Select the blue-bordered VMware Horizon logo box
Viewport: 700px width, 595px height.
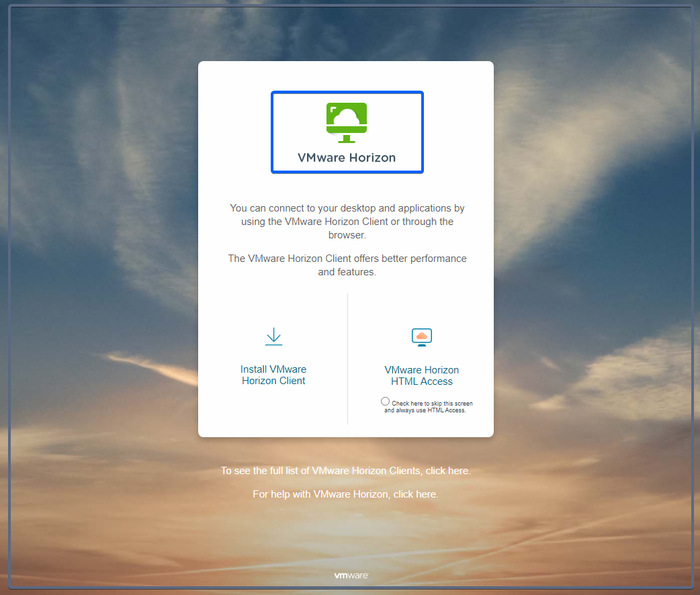click(347, 132)
